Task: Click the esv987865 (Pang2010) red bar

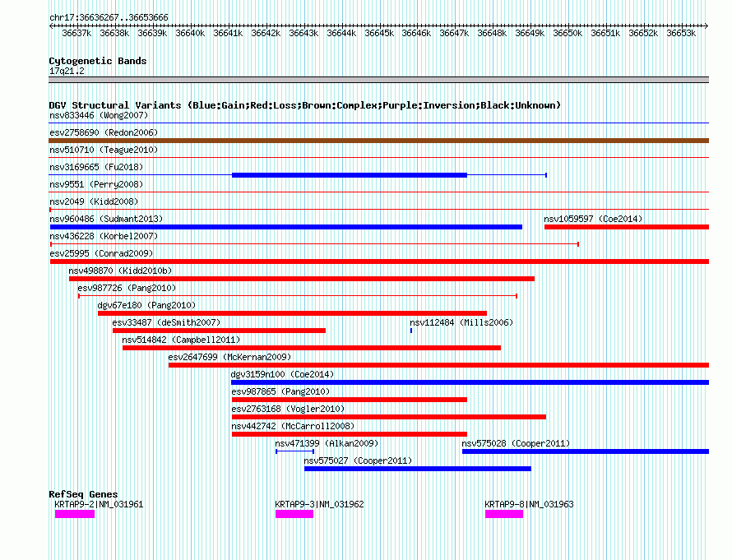Action: 350,400
